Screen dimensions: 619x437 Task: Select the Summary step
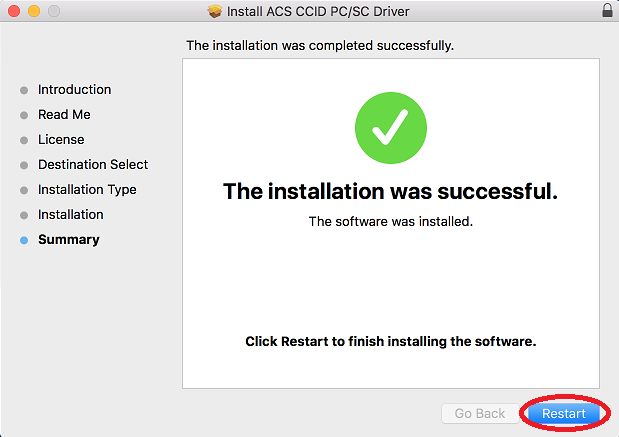(69, 240)
